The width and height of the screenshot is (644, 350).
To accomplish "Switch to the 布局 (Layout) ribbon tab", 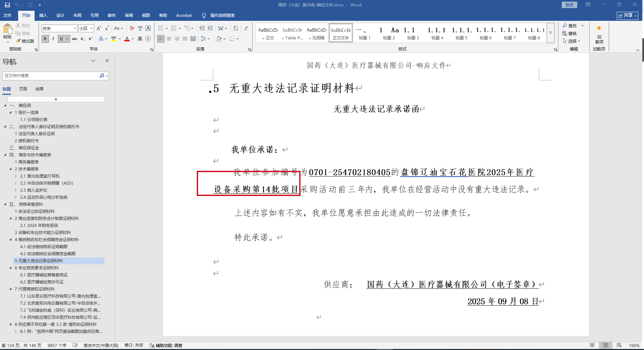I will tap(77, 15).
